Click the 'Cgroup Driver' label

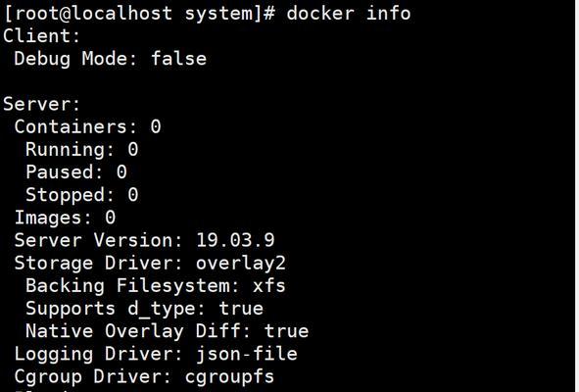click(93, 377)
